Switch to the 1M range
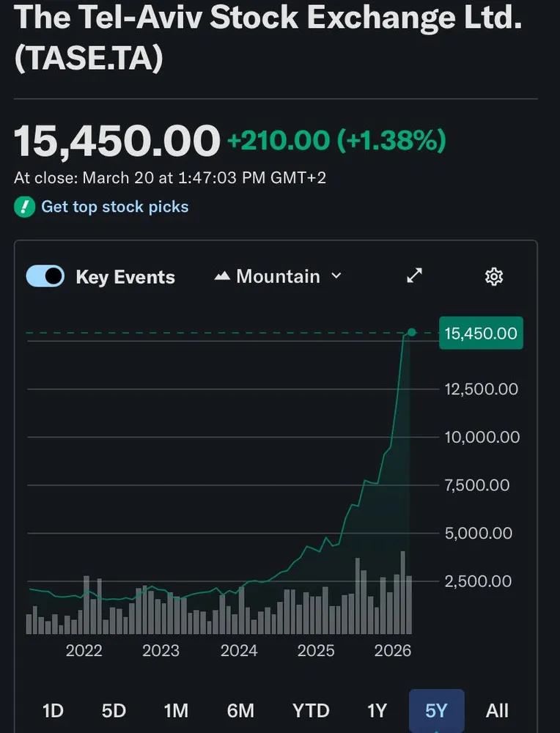 click(176, 710)
